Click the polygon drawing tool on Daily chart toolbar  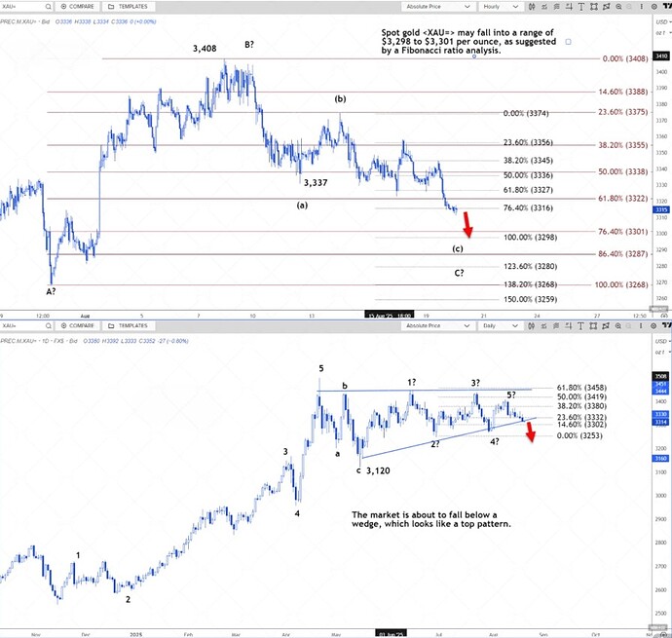coord(606,326)
